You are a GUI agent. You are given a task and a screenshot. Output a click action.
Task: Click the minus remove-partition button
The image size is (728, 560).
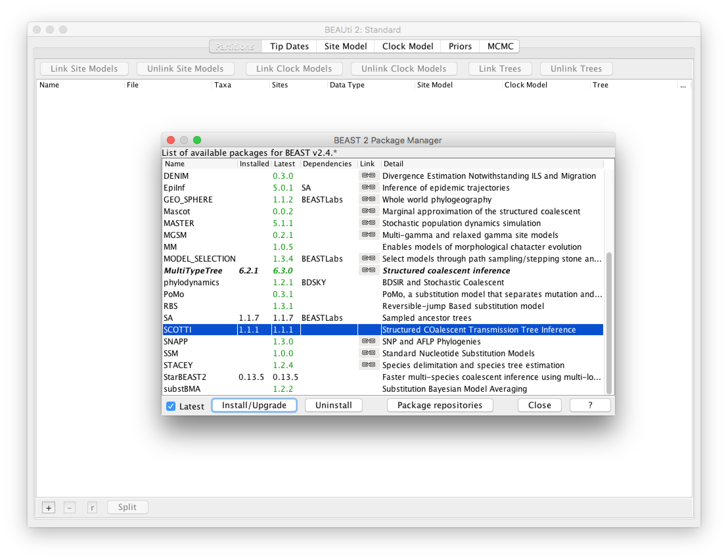click(69, 508)
